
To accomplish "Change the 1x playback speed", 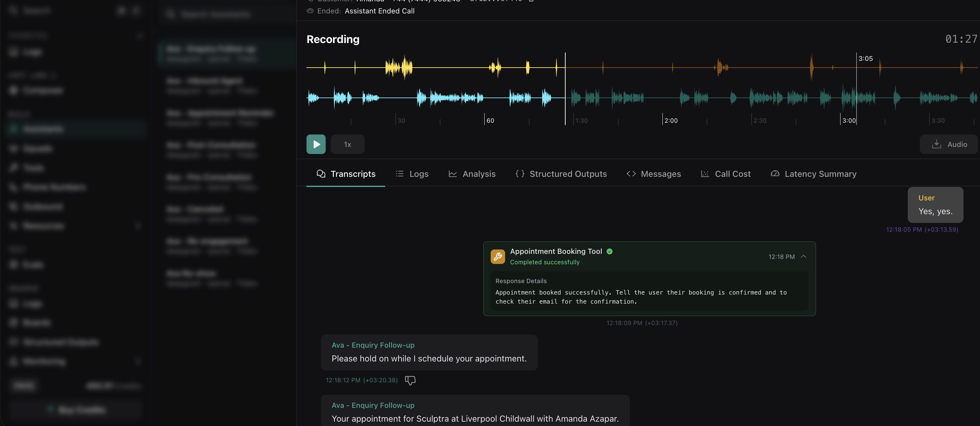I will click(348, 144).
